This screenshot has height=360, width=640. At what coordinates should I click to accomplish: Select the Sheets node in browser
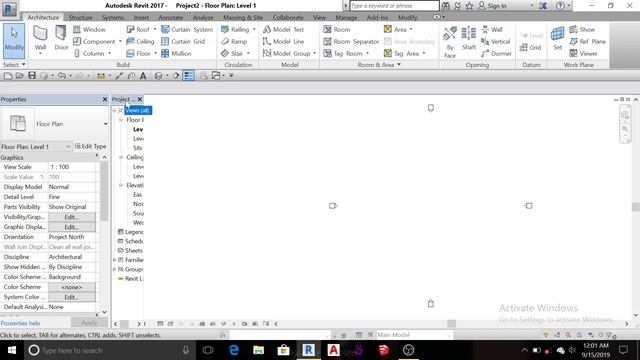pos(133,250)
